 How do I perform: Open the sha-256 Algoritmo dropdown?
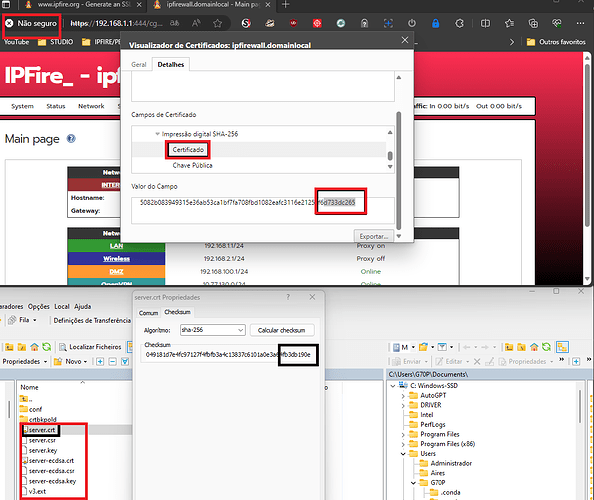click(x=213, y=330)
